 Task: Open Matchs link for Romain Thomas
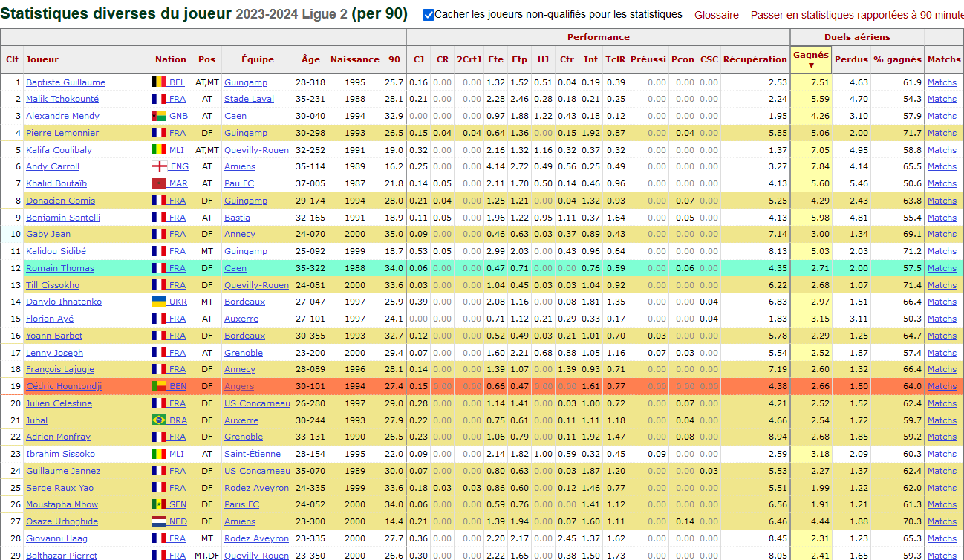click(x=942, y=268)
